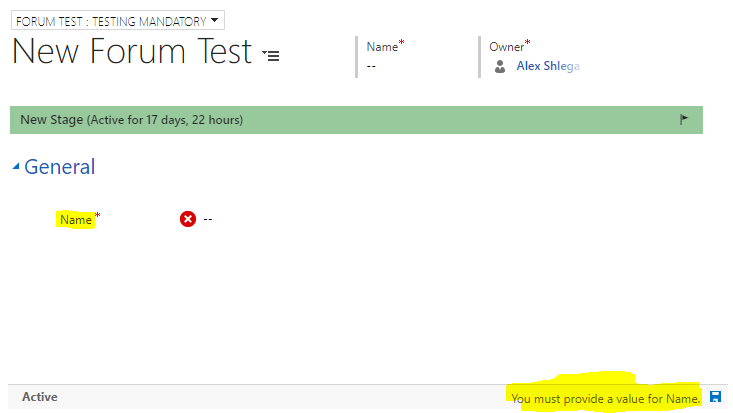Click the save icon in footer
This screenshot has height=413, width=733.
pos(715,397)
